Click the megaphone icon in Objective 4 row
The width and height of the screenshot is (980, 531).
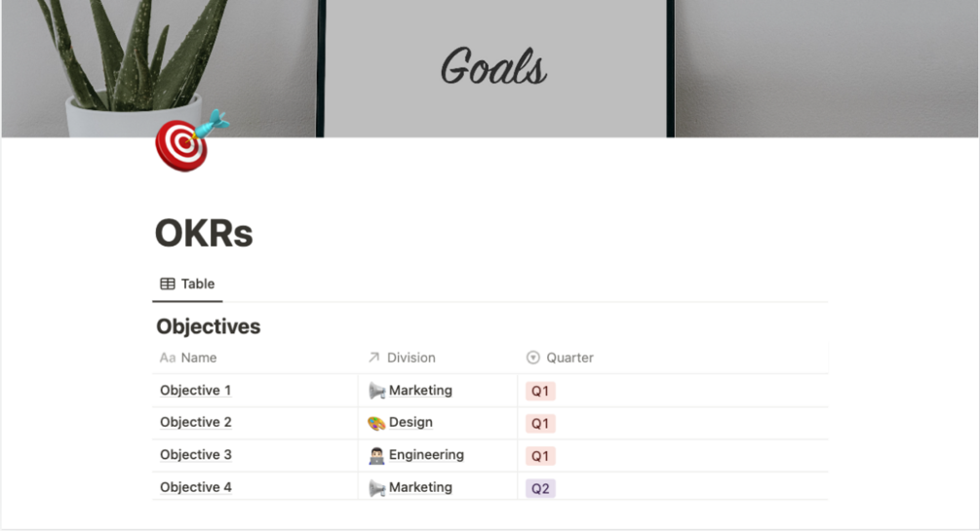click(376, 487)
